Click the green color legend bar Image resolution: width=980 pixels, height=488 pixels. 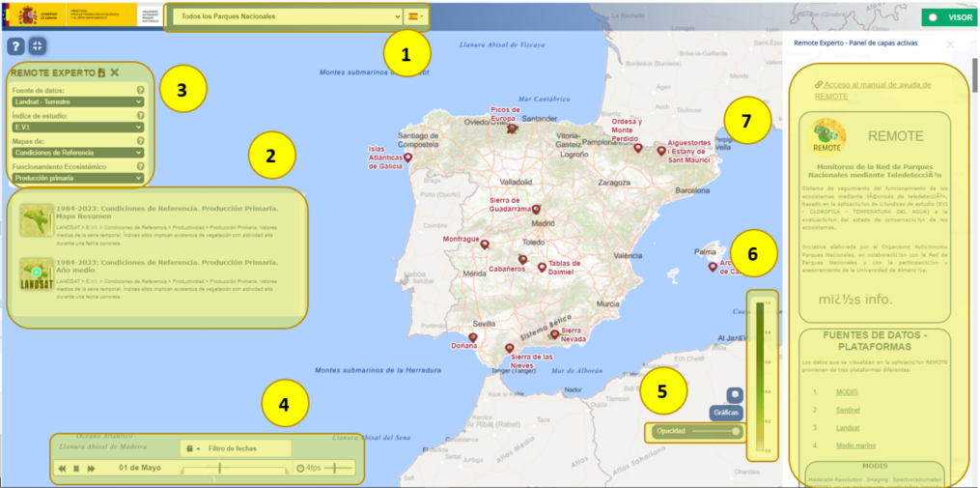[x=759, y=376]
